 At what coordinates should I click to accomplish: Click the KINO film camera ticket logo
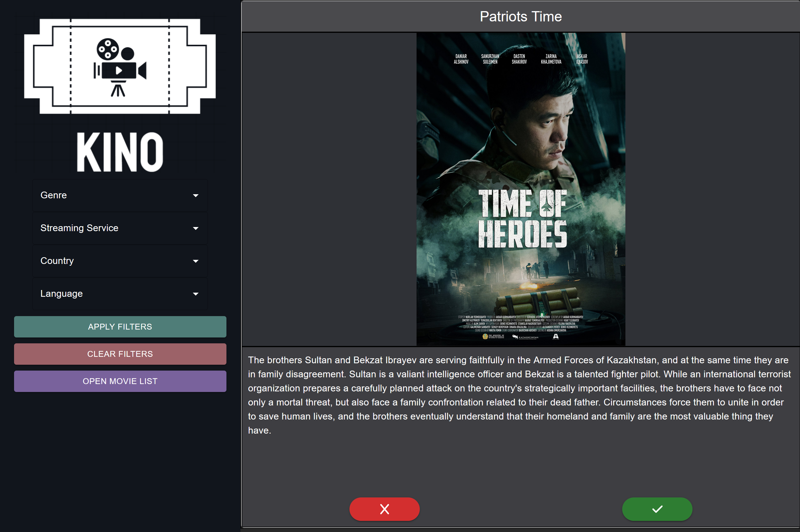[120, 66]
